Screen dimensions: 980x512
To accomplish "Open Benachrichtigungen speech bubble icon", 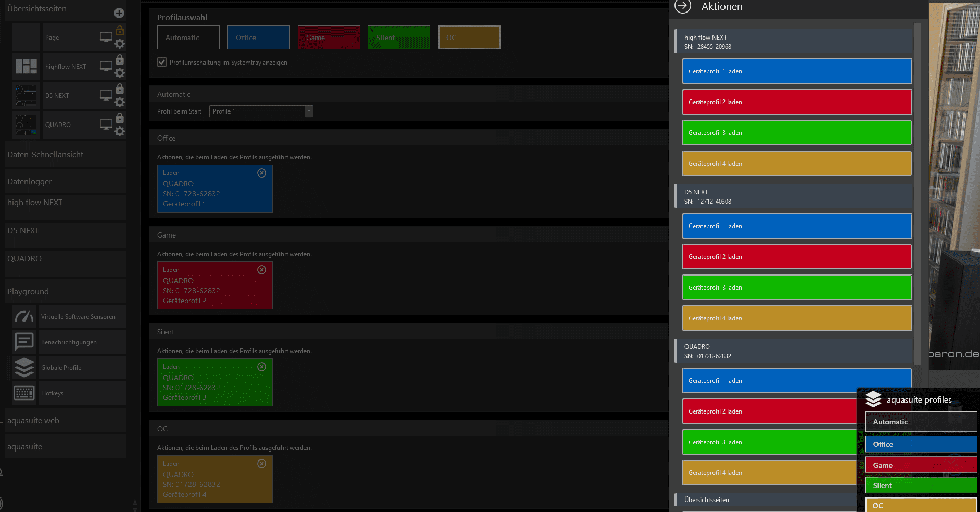I will [x=24, y=342].
